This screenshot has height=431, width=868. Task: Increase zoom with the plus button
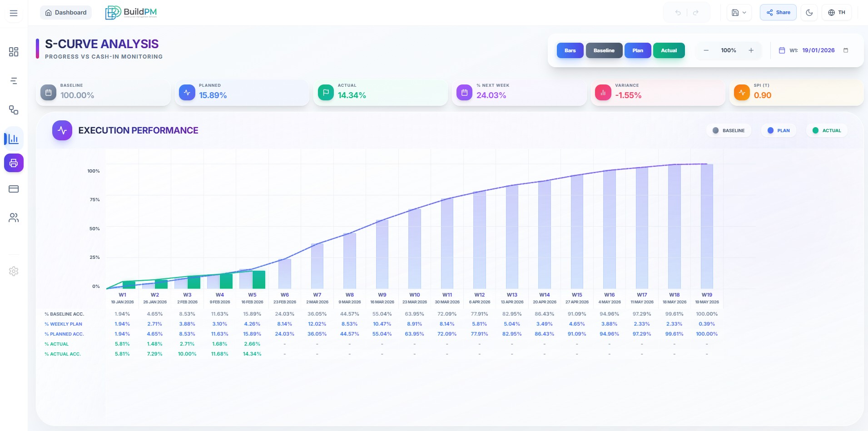click(751, 50)
